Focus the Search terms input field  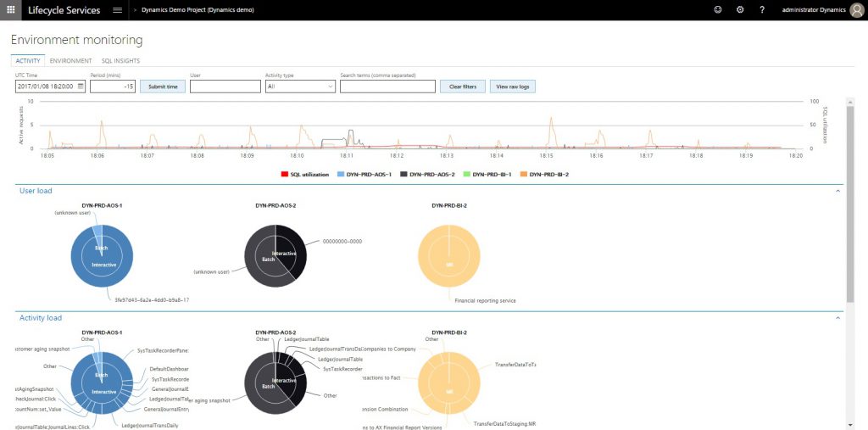pos(387,87)
